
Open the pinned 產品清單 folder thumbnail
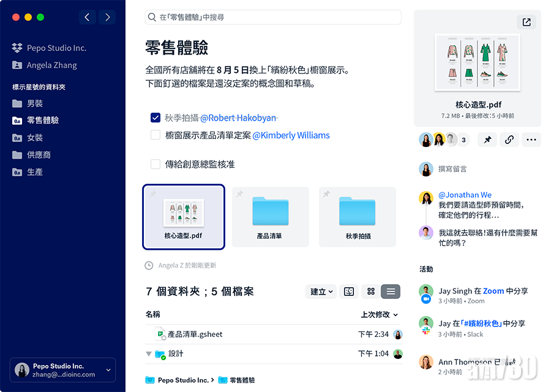(x=270, y=217)
